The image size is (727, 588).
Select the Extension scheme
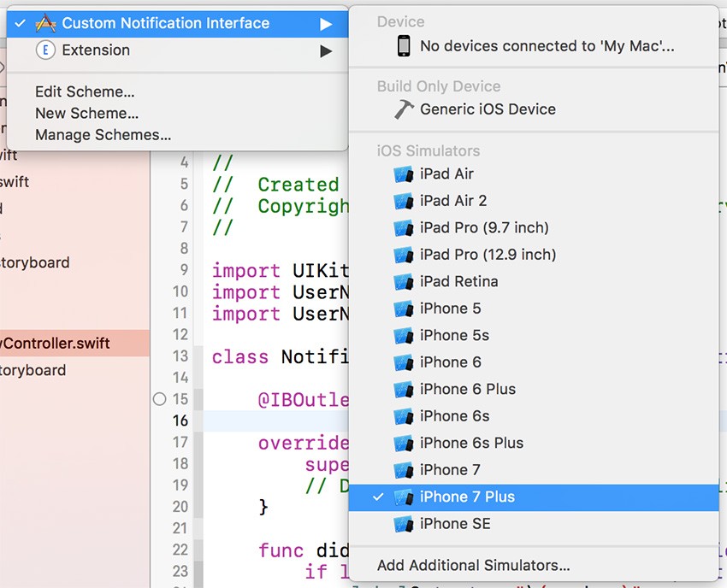pos(178,50)
